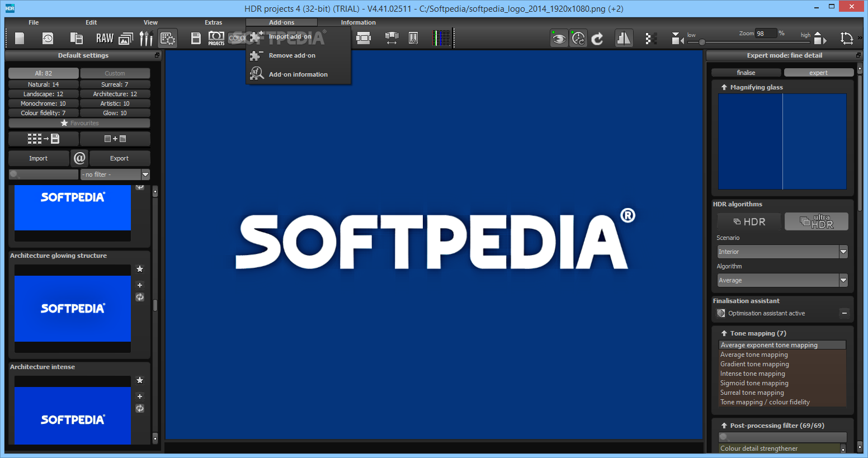
Task: Select the HDR algorithm button
Action: [749, 221]
